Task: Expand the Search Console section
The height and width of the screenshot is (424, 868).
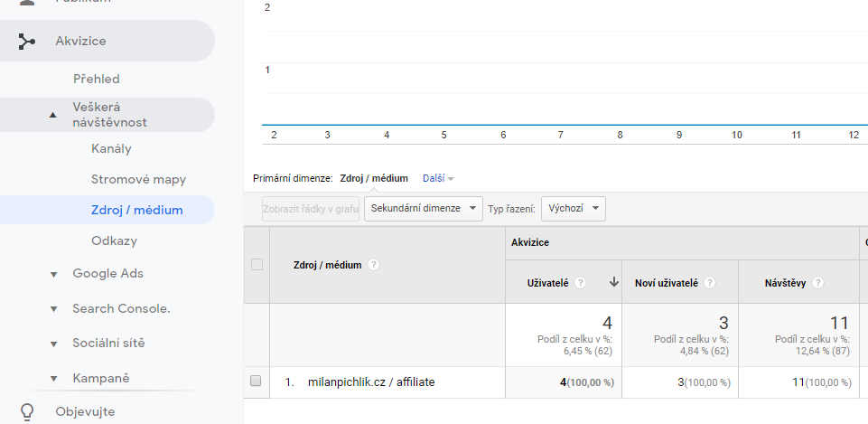Action: [53, 309]
